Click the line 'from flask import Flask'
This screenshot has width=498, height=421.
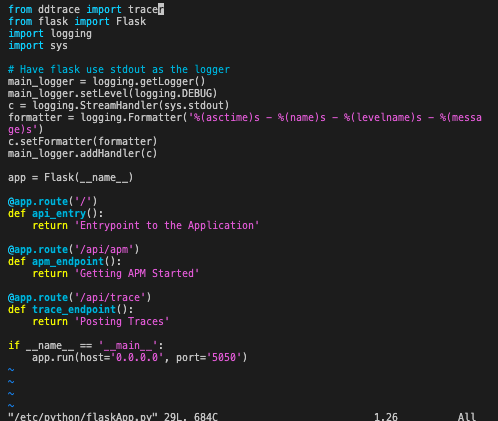pos(77,21)
